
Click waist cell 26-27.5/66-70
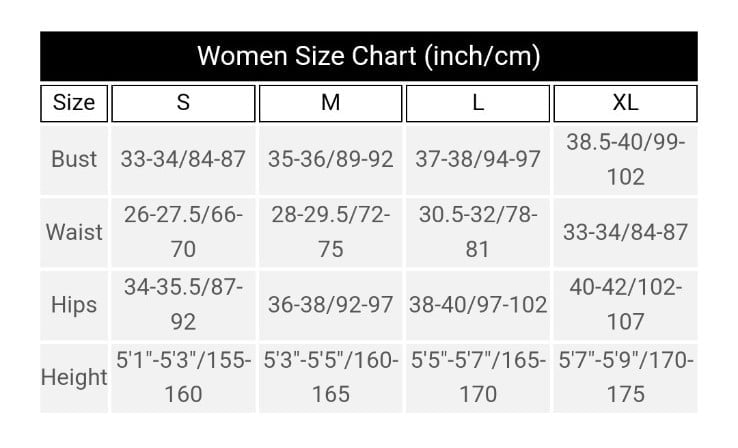183,232
